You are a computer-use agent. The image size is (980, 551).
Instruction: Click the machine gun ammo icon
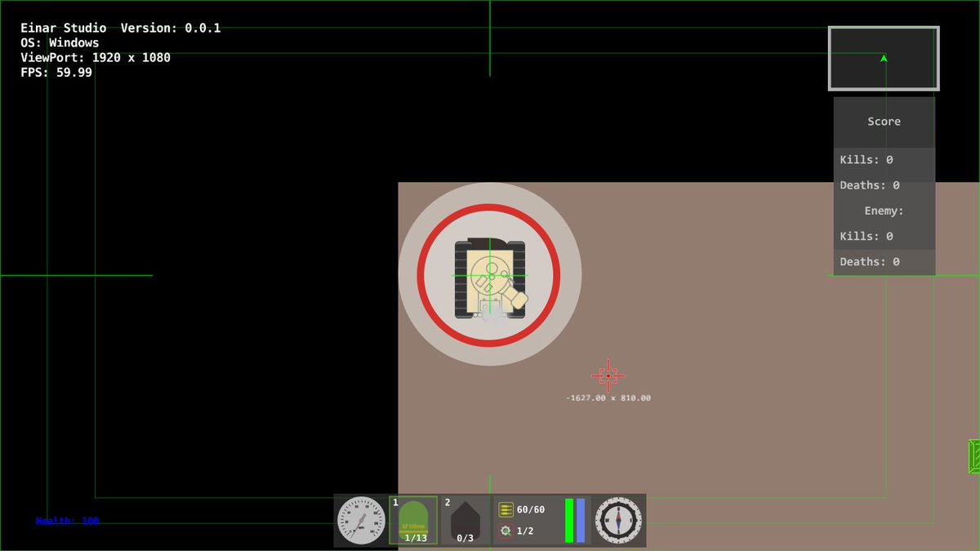(506, 509)
